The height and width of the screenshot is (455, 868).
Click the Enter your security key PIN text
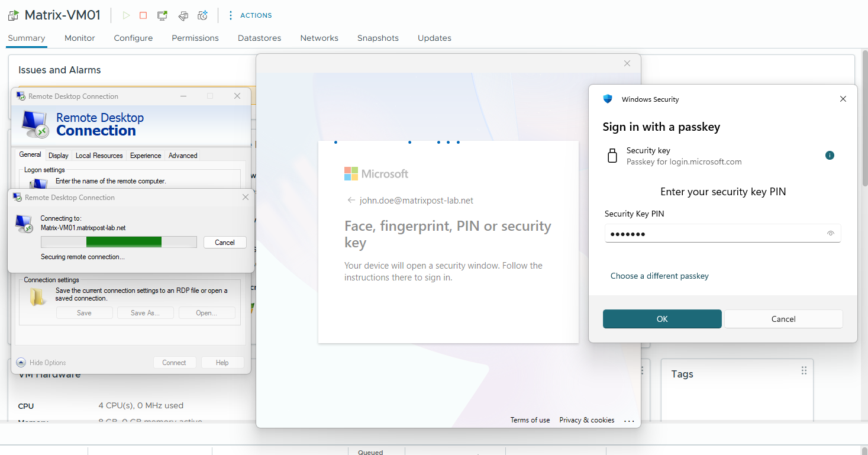[723, 192]
